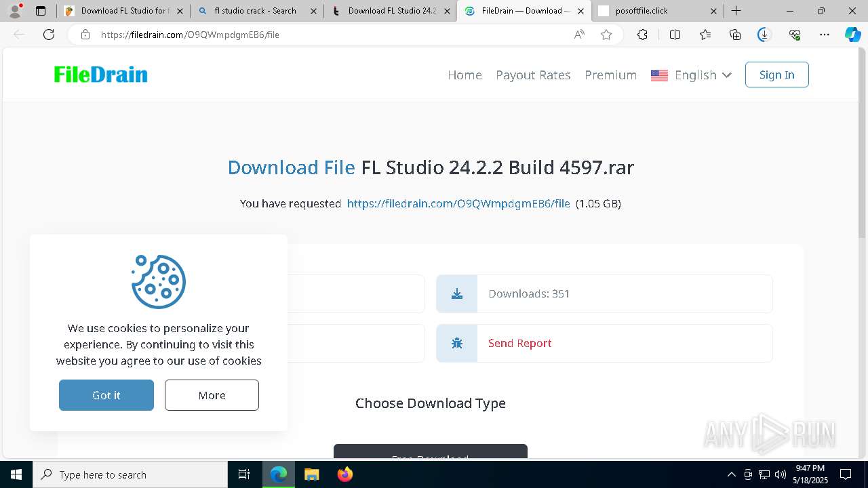Open the Windows Start menu
This screenshot has width=868, height=488.
pos(16,474)
